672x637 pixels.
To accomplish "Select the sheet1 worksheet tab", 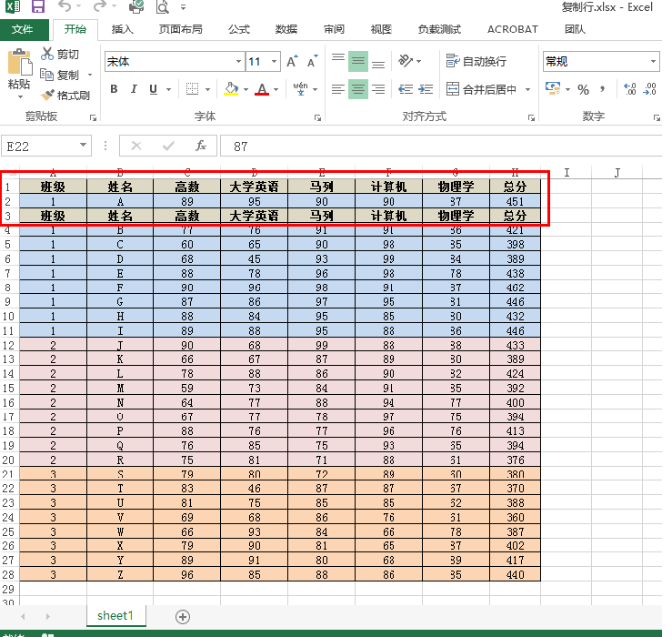I will 115,616.
